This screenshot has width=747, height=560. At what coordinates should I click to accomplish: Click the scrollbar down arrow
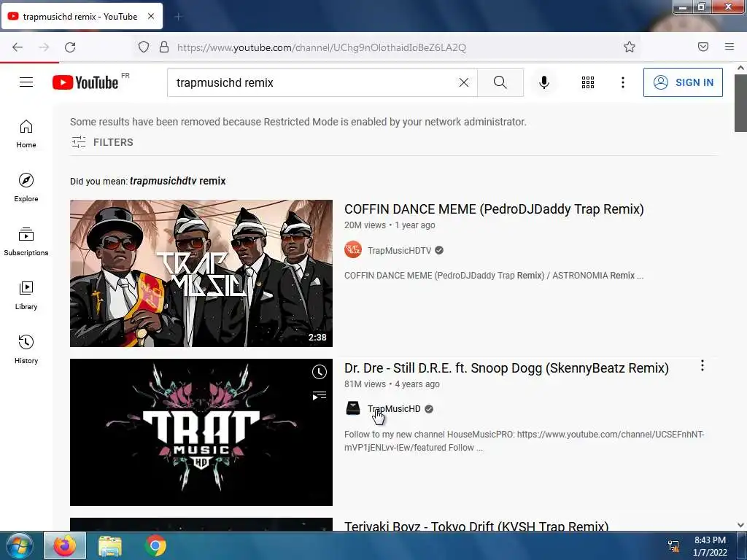pos(740,525)
